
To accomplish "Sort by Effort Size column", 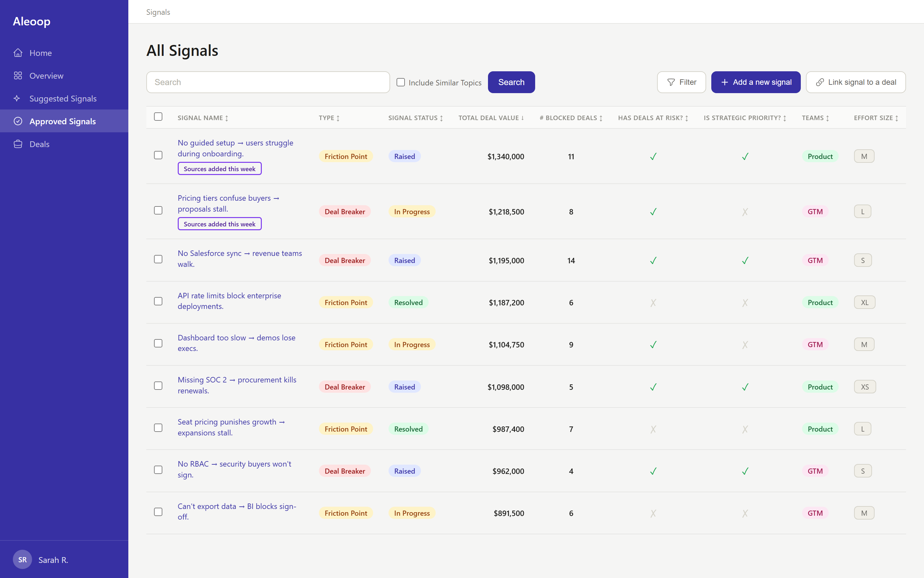I will tap(876, 118).
